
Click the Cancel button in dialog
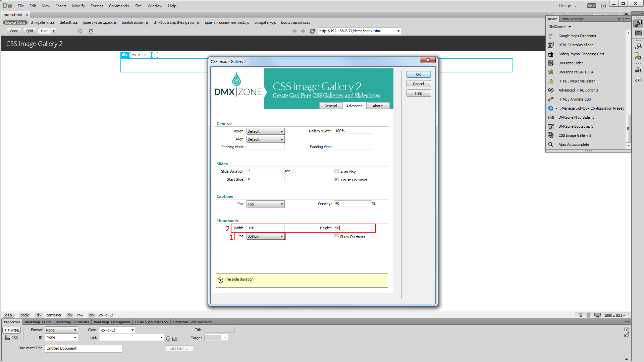point(419,84)
